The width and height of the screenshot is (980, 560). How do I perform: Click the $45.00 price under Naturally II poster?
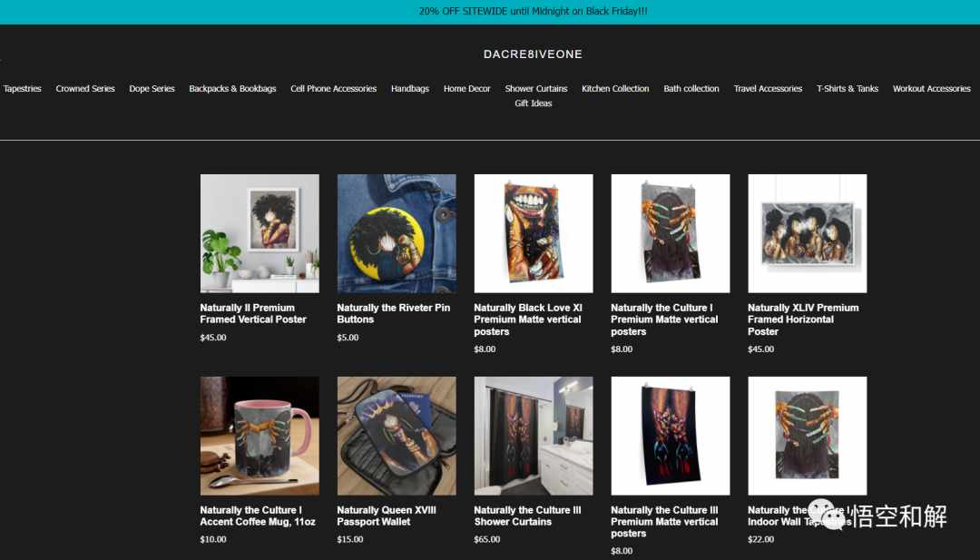pyautogui.click(x=213, y=338)
